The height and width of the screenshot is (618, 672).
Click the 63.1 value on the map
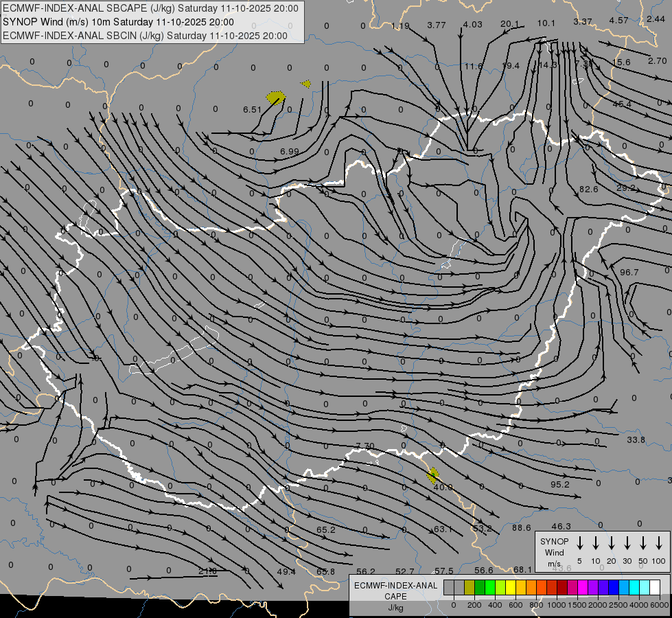(443, 529)
